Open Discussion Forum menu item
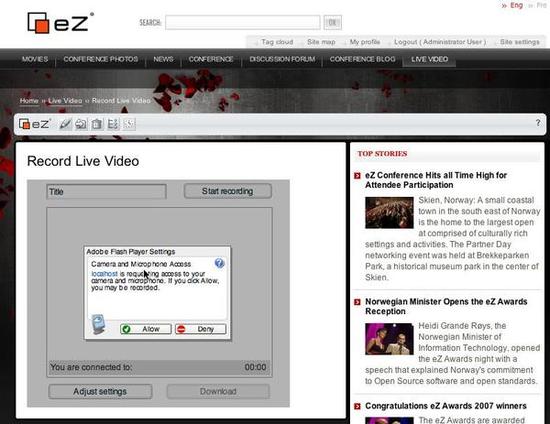Screen dimensions: 550x424 click(x=282, y=59)
